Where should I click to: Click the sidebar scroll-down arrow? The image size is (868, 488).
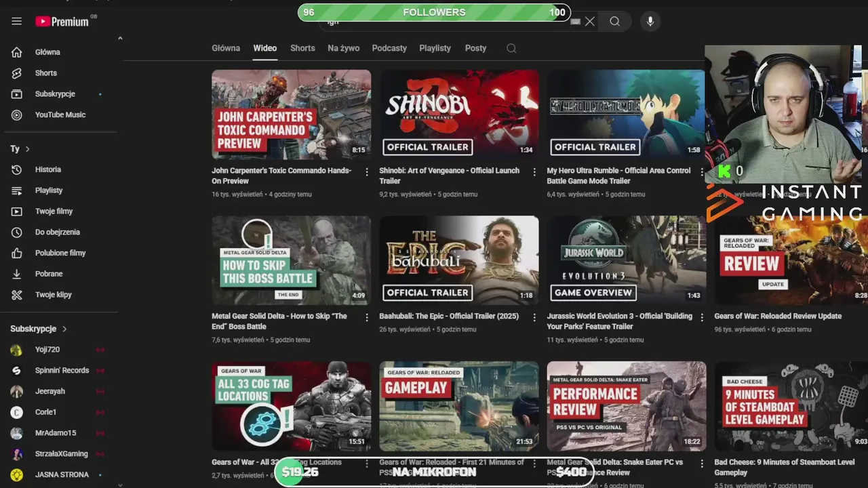point(120,484)
